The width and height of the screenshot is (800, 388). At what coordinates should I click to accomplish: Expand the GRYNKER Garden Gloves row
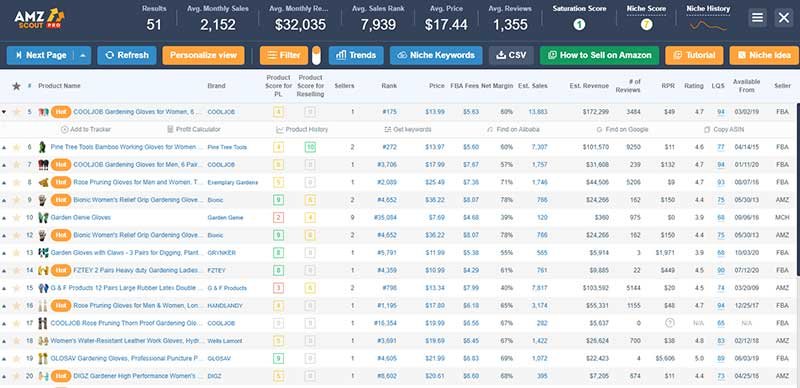pyautogui.click(x=4, y=253)
